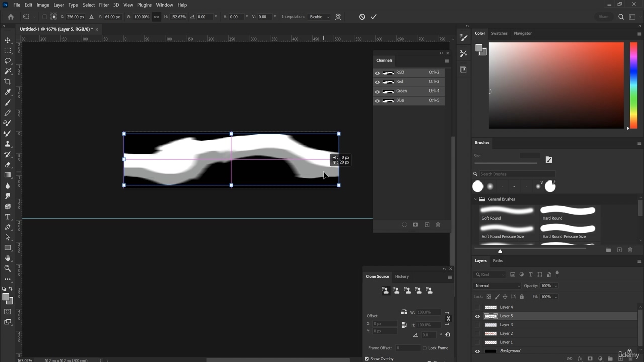Hide the Layer 5 layer
644x362 pixels.
coord(477,316)
